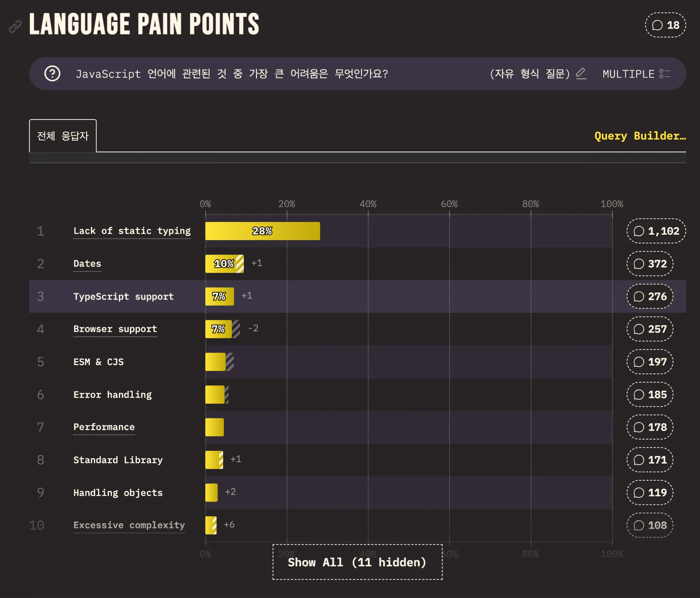Select the 28% bar for Lack of static typing
This screenshot has width=700, height=598.
[262, 231]
